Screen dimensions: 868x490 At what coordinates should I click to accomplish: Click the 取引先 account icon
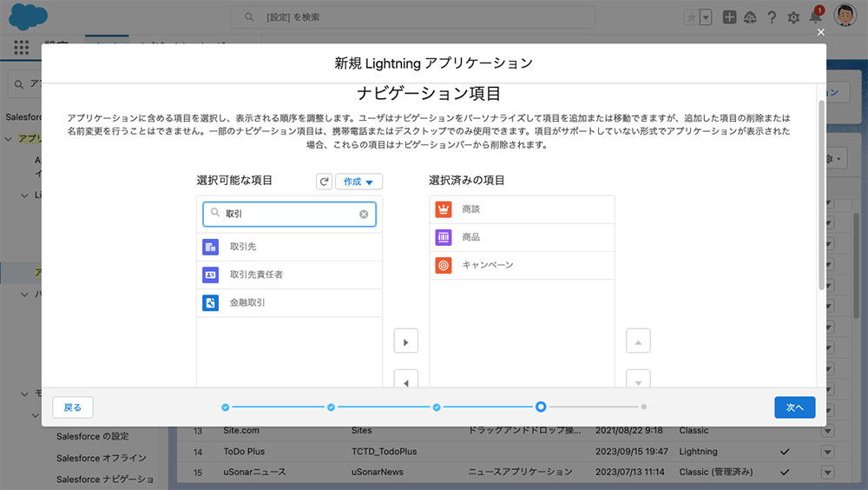click(x=210, y=247)
